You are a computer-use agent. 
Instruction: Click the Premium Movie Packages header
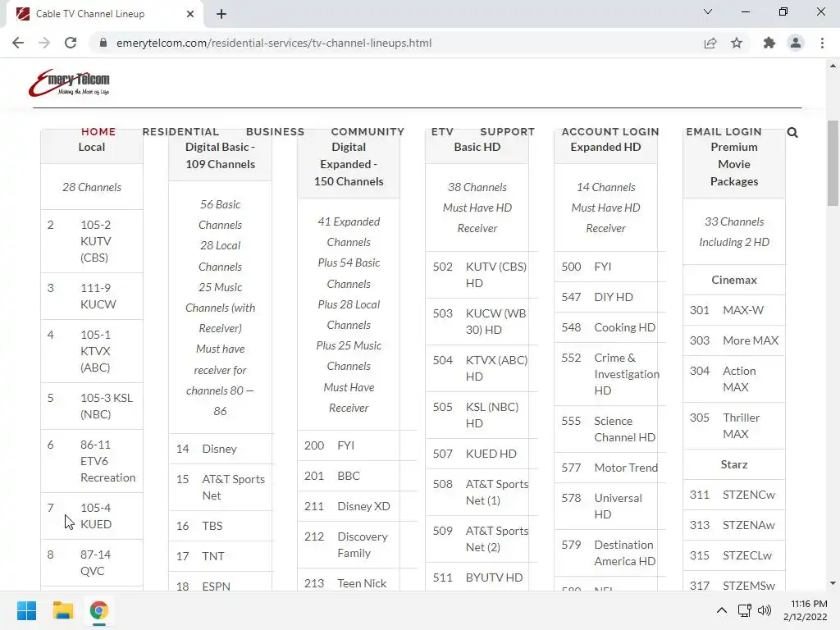point(734,164)
